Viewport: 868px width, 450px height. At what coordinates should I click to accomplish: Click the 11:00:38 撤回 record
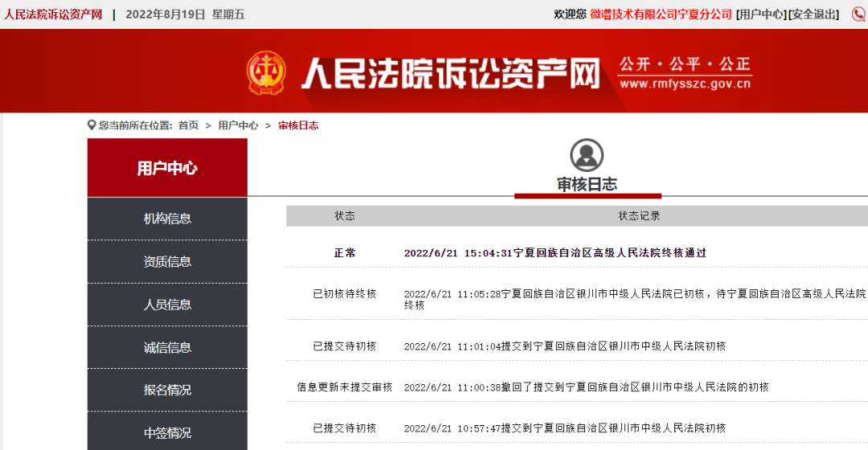(586, 387)
